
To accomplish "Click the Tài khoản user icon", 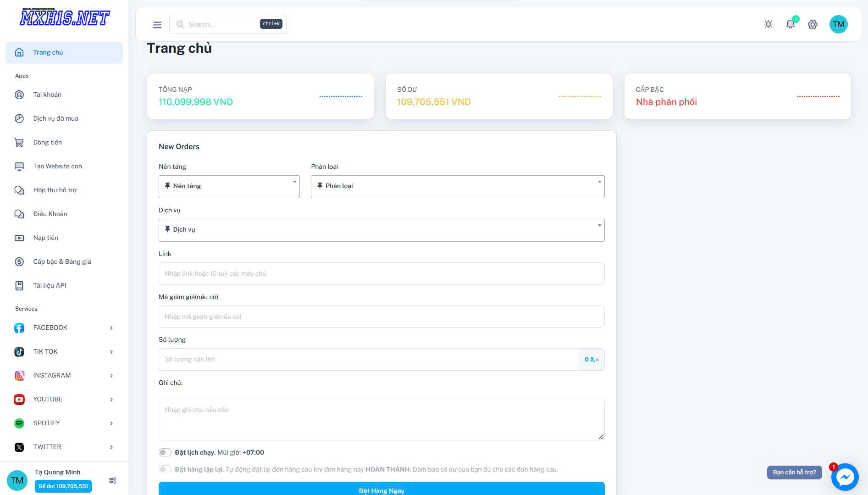I will 19,95.
